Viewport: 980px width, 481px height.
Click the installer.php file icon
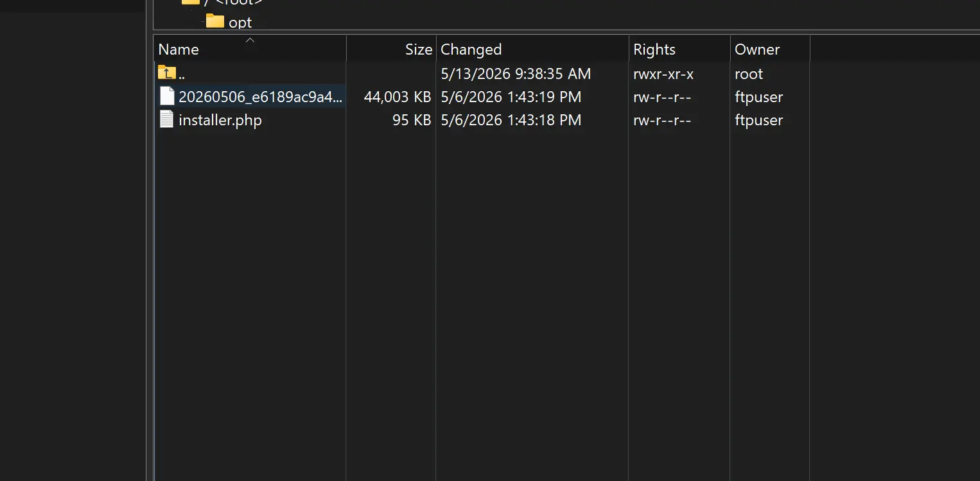click(x=166, y=119)
